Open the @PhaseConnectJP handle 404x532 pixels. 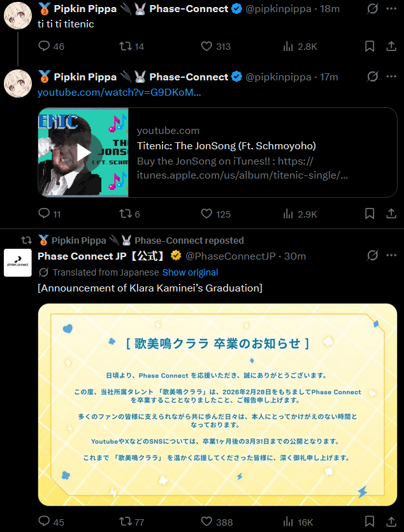231,256
